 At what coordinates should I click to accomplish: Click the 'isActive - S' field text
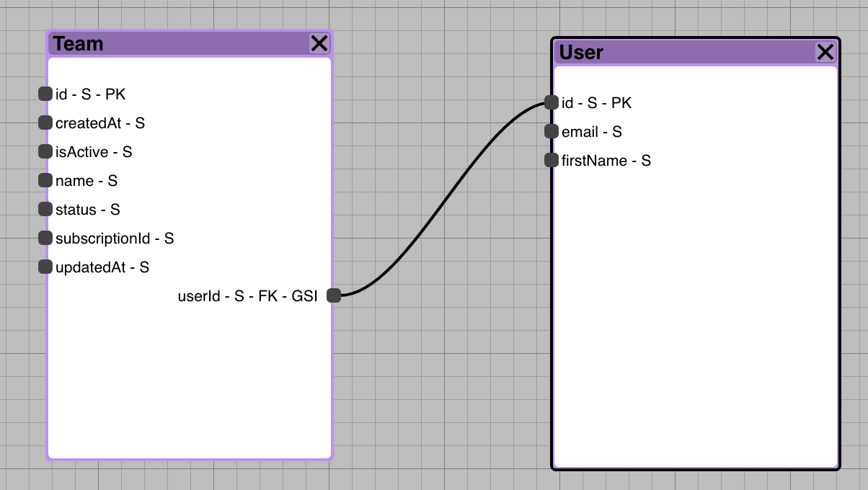(94, 152)
